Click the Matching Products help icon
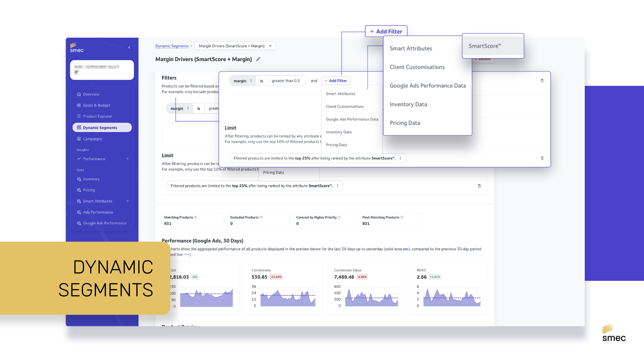Image resolution: width=644 pixels, height=362 pixels. pyautogui.click(x=195, y=217)
